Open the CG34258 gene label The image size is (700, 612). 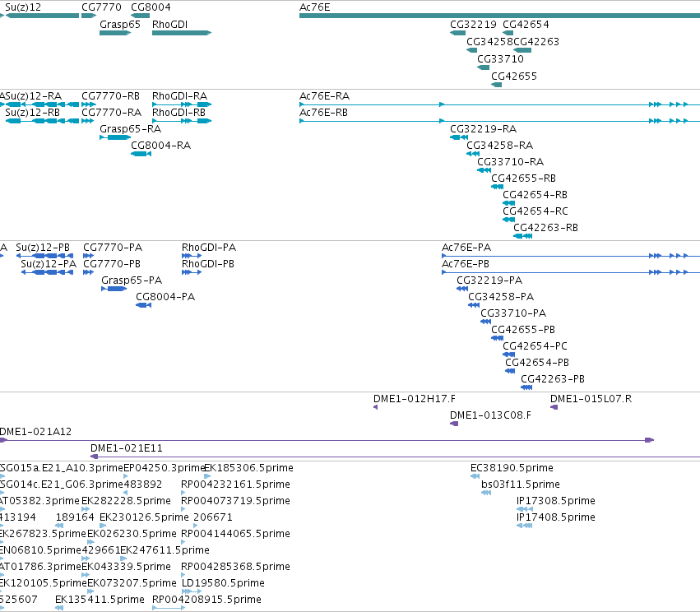489,41
